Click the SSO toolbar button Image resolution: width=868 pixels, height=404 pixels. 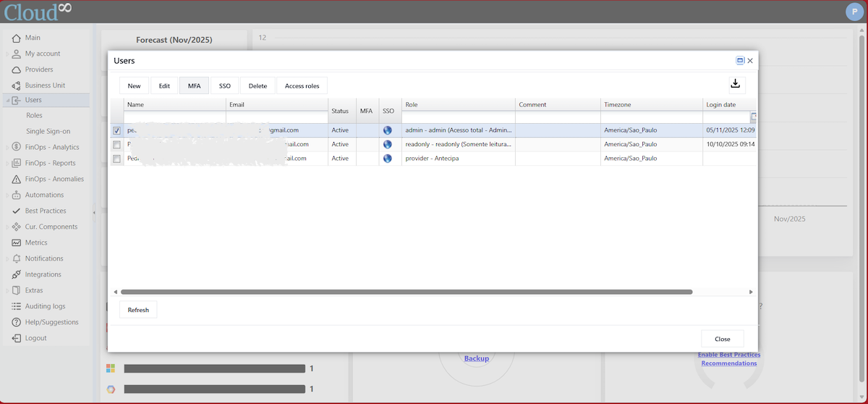[224, 85]
